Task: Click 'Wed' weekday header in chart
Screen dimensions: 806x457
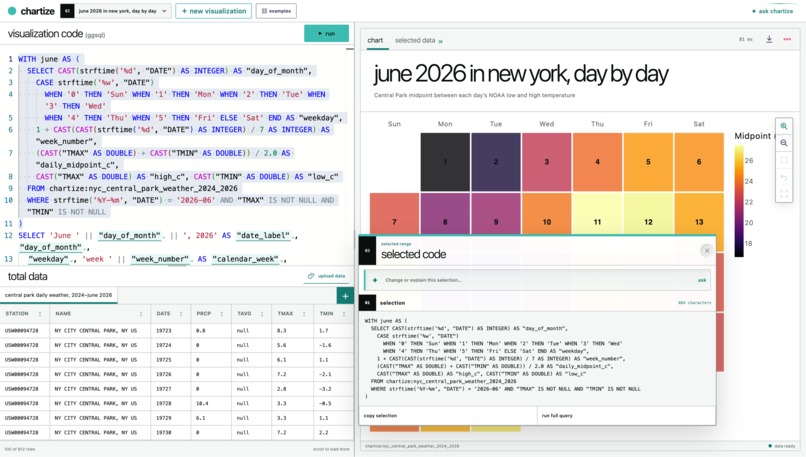Action: tap(546, 124)
